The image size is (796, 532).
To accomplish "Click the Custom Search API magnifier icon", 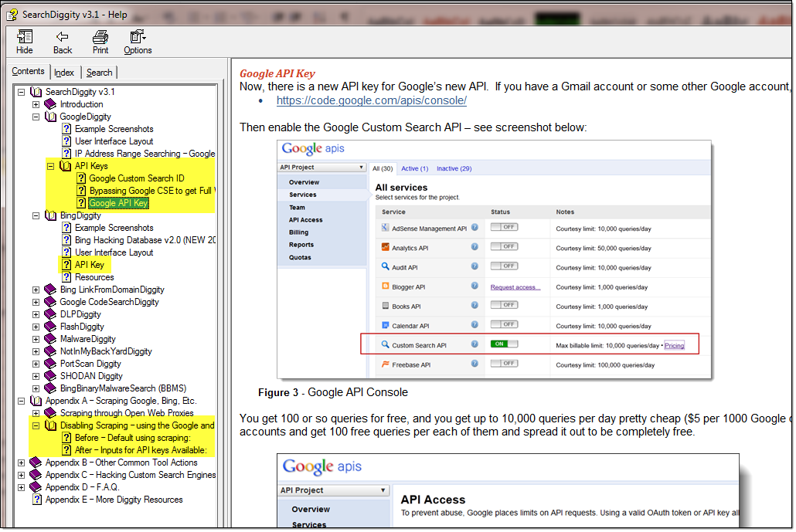I will [386, 345].
